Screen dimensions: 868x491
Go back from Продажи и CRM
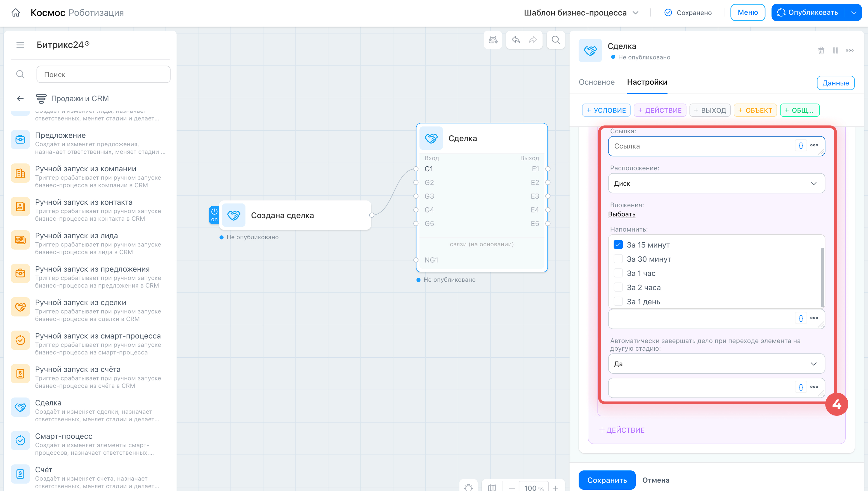tap(20, 99)
